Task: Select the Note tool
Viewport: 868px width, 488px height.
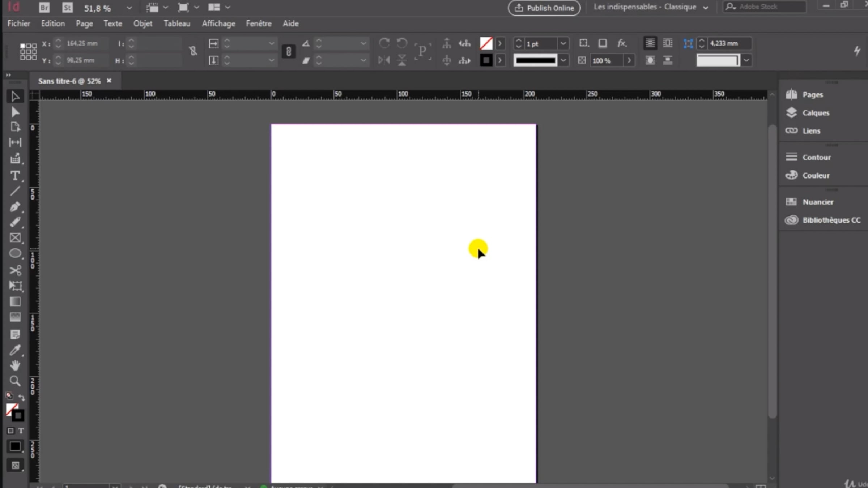Action: tap(15, 334)
